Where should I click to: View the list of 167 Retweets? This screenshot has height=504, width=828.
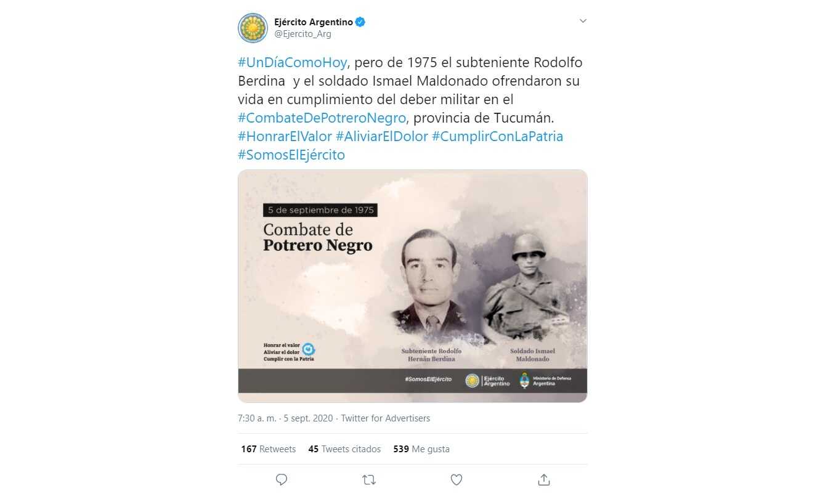tap(269, 449)
